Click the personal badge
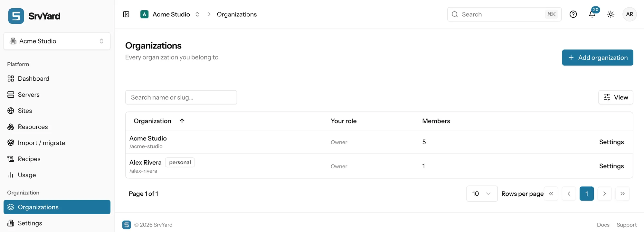 pyautogui.click(x=180, y=162)
